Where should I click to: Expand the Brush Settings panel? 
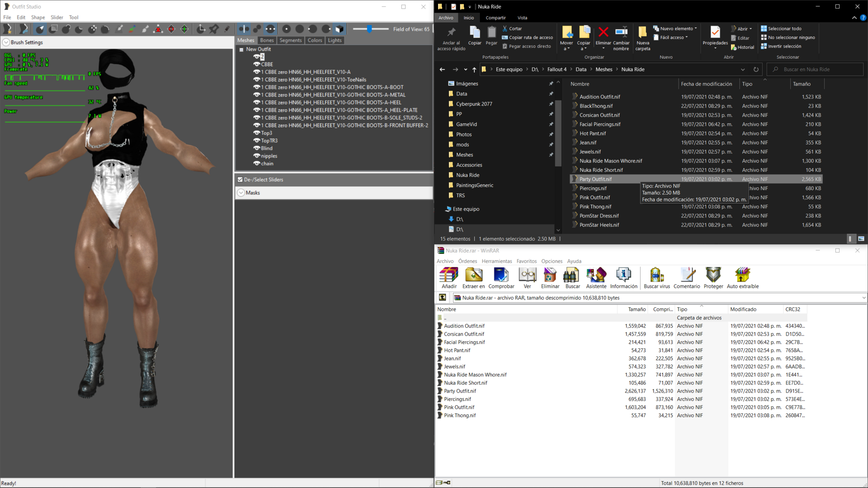pos(6,42)
